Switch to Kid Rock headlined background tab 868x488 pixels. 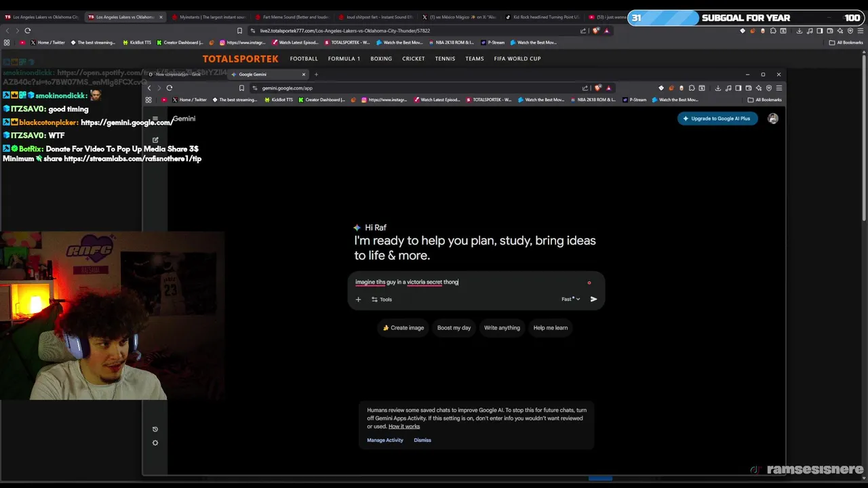(x=541, y=17)
